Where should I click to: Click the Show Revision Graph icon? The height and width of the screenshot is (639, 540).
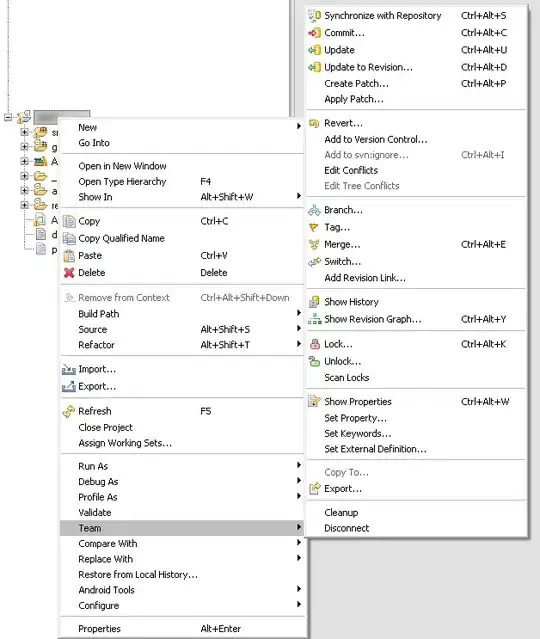coord(314,319)
